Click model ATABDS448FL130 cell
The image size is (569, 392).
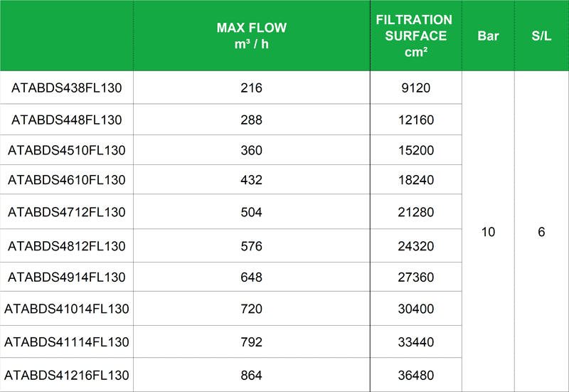pyautogui.click(x=67, y=120)
